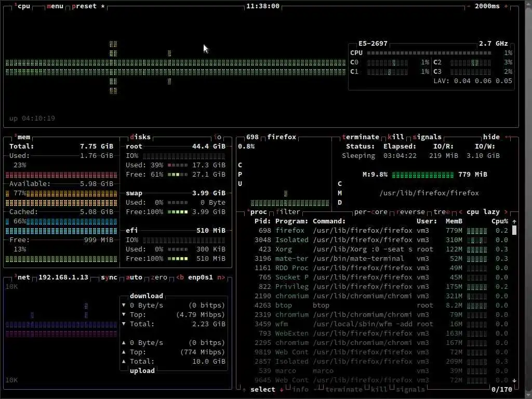The width and height of the screenshot is (532, 399).
Task: Click the uptime text 04:10:19
Action: click(x=38, y=118)
